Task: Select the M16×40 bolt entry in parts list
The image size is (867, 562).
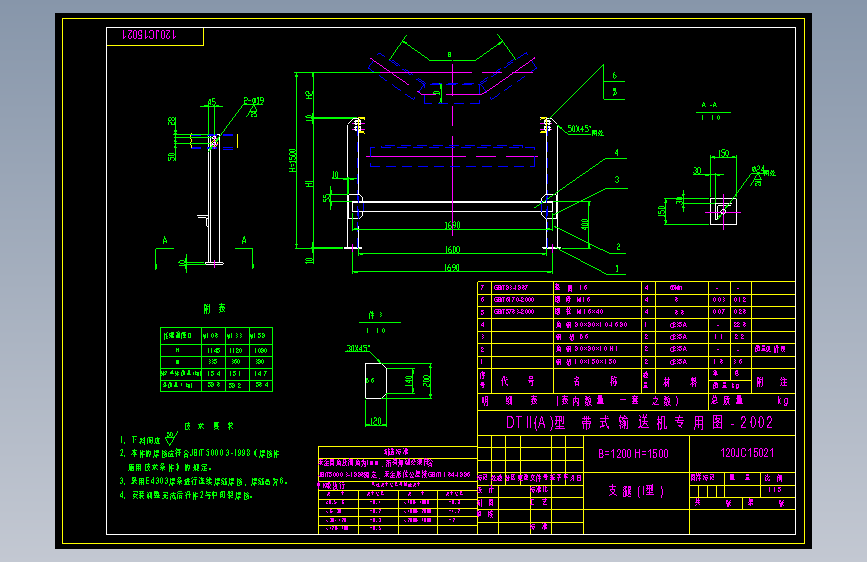Action: [579, 312]
